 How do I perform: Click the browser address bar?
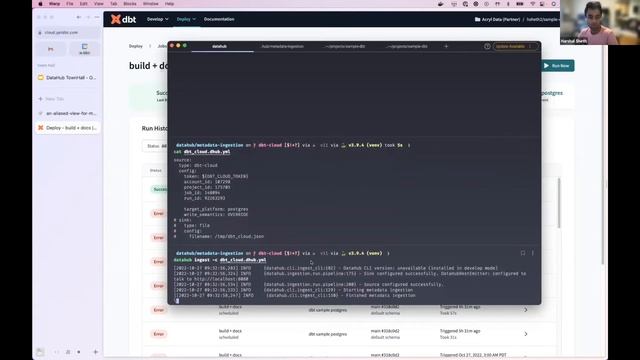(68, 32)
